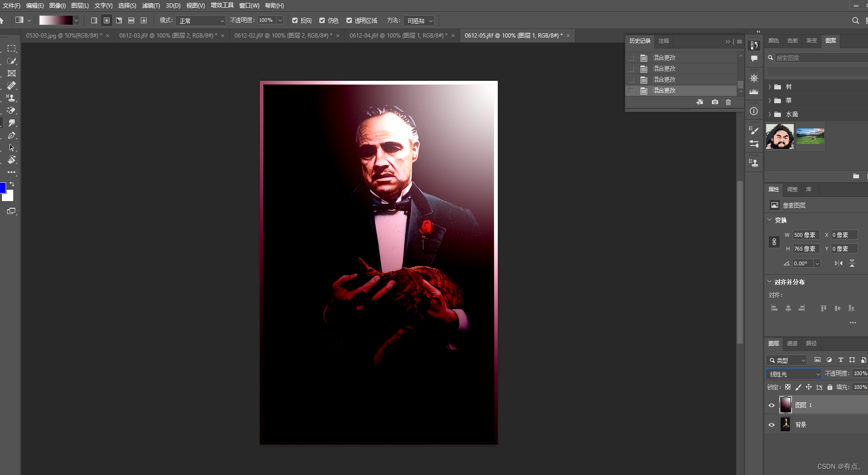The image size is (868, 475).
Task: Select the Eraser tool
Action: [x=11, y=110]
